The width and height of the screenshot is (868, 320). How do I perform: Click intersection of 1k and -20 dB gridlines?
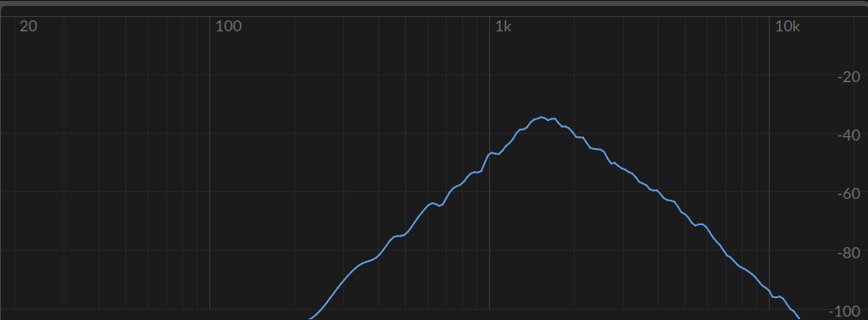(x=489, y=74)
